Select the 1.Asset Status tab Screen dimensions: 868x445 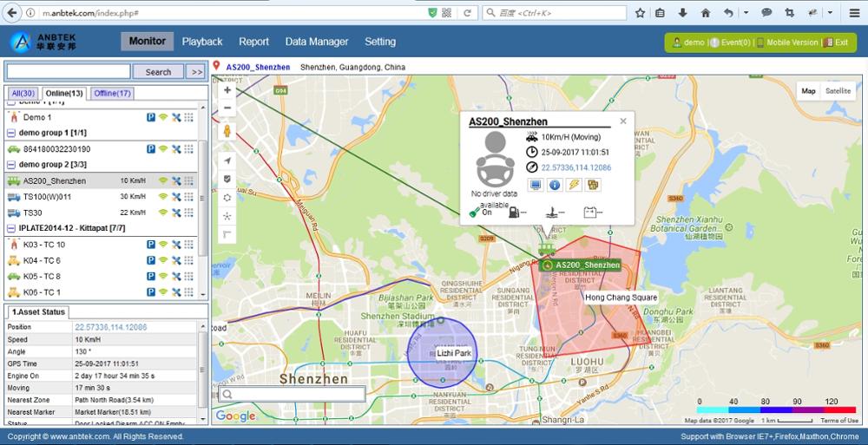coord(38,312)
